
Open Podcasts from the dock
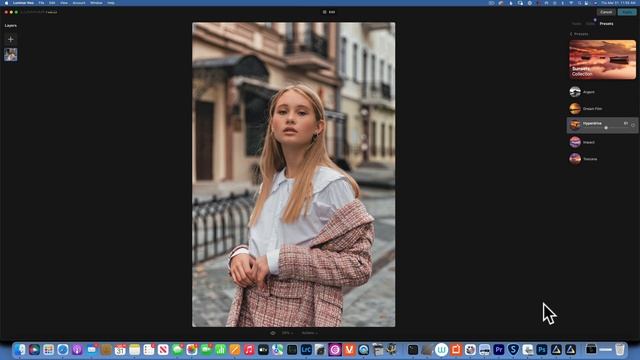[x=77, y=350]
